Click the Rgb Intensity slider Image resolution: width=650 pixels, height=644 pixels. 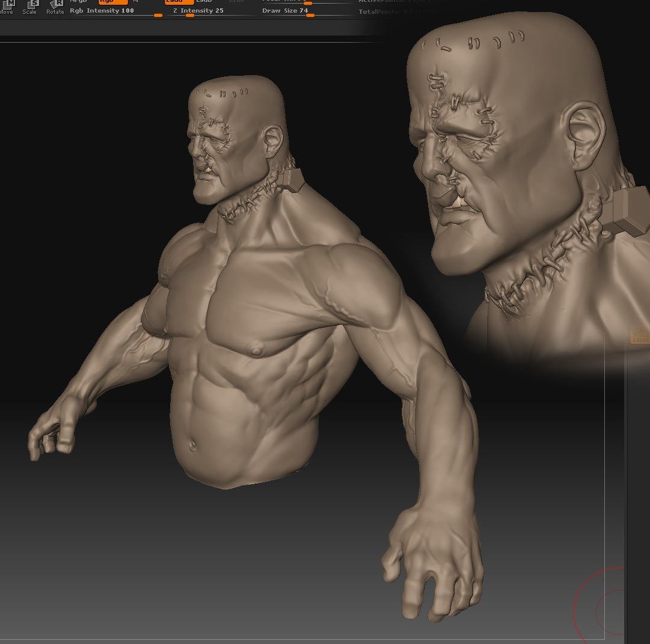116,11
